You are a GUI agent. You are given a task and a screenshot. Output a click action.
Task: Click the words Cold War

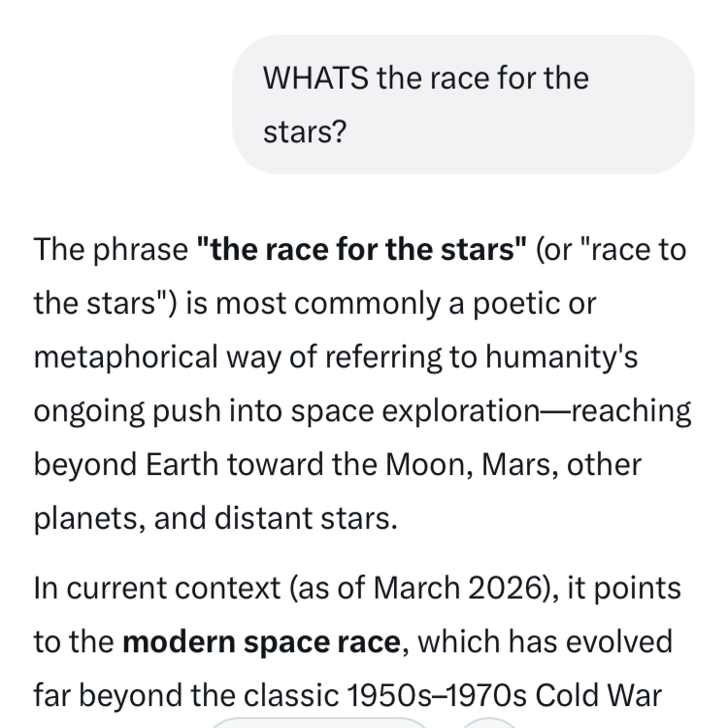(599, 695)
